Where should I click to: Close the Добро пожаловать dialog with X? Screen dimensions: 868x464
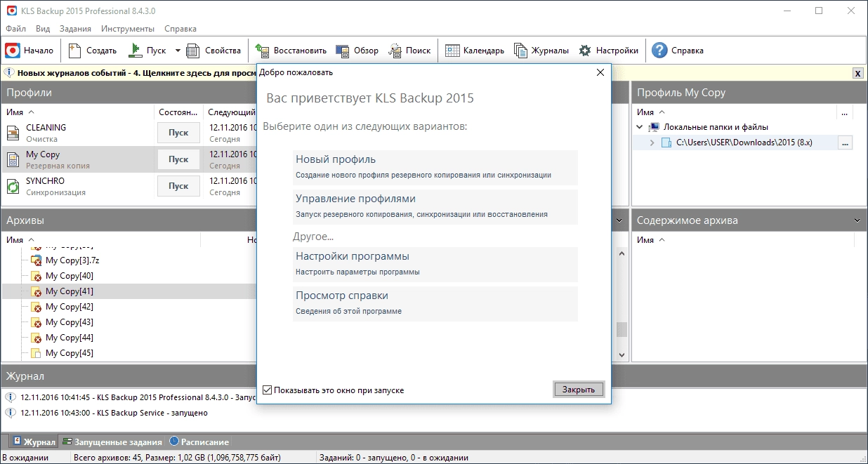click(x=600, y=72)
